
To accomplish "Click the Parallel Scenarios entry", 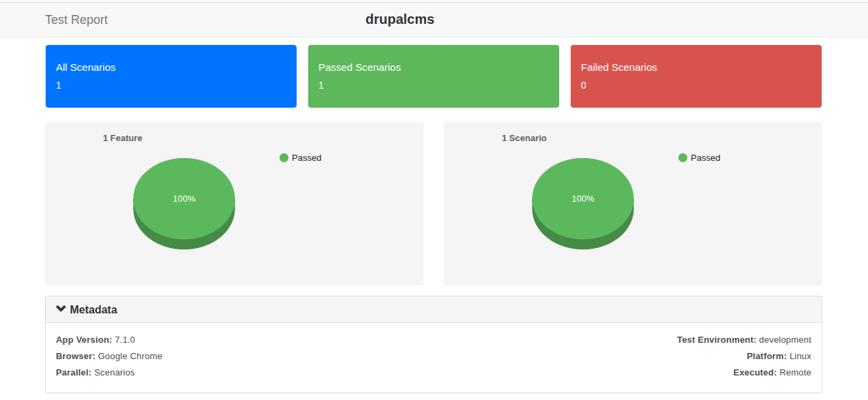I will (95, 372).
